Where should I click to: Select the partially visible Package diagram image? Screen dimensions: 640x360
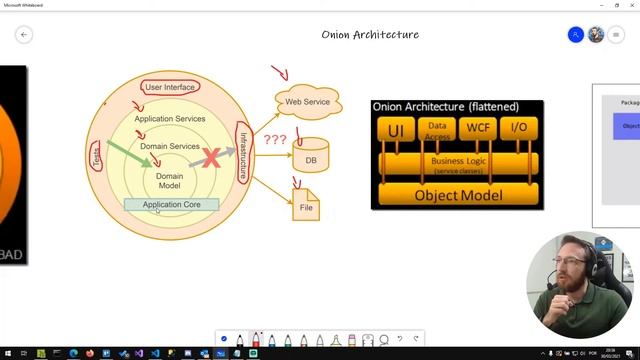pyautogui.click(x=616, y=156)
